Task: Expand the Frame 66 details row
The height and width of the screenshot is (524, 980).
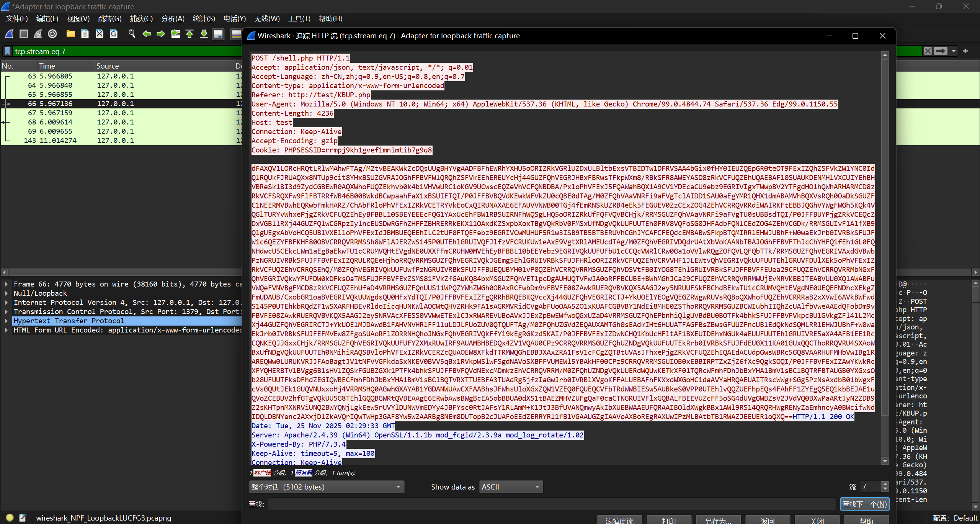Action: [x=7, y=284]
